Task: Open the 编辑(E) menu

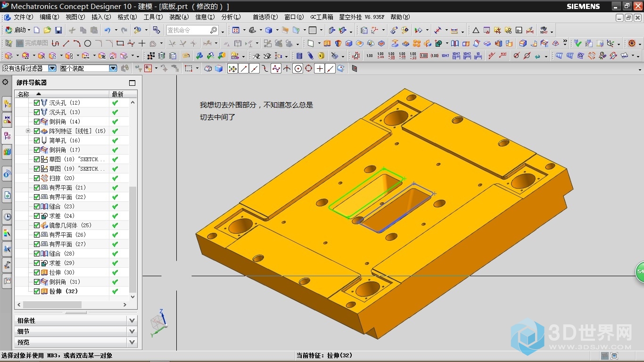Action: pos(49,17)
